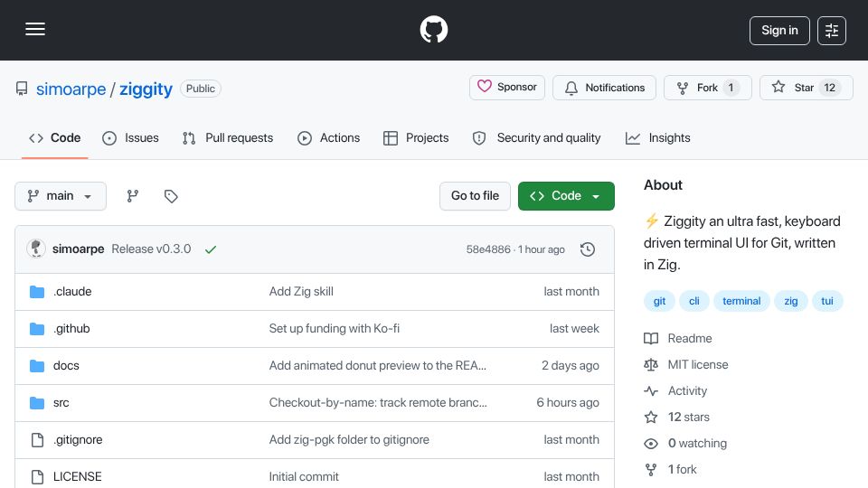Image resolution: width=868 pixels, height=488 pixels.
Task: Click the Notifications button
Action: click(605, 88)
